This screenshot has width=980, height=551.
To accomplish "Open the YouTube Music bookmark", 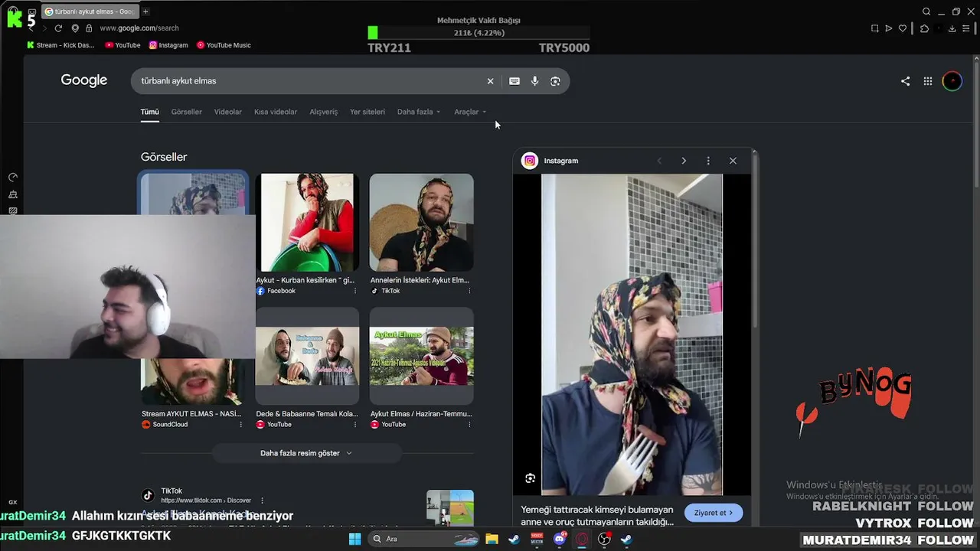I will point(224,45).
